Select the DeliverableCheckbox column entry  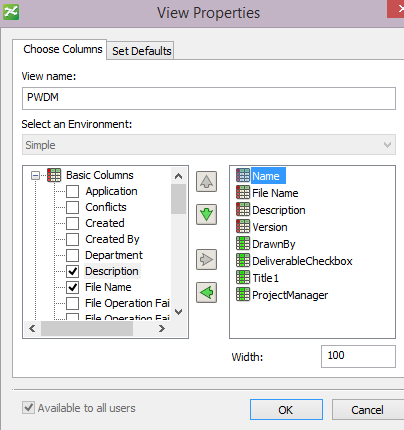click(x=294, y=261)
